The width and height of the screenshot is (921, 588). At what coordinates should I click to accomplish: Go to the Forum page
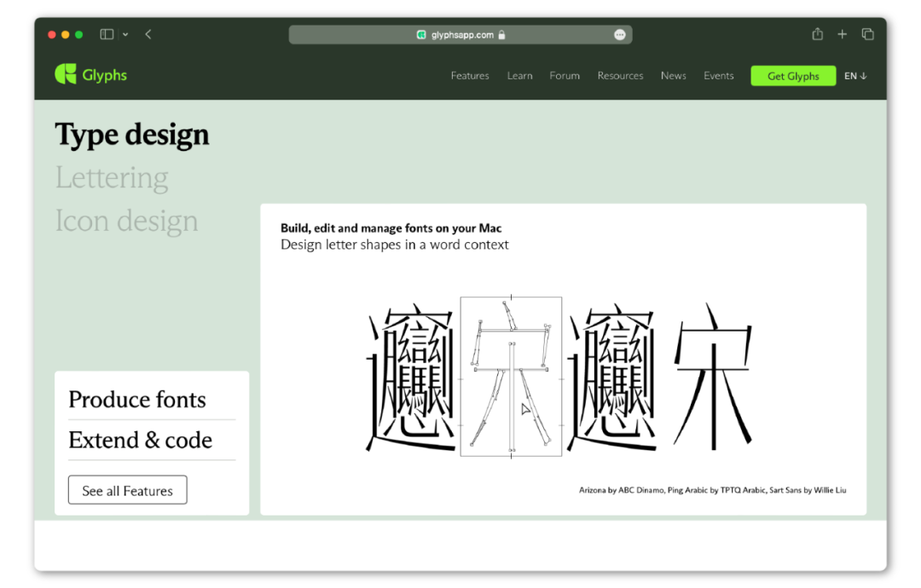[x=565, y=76]
